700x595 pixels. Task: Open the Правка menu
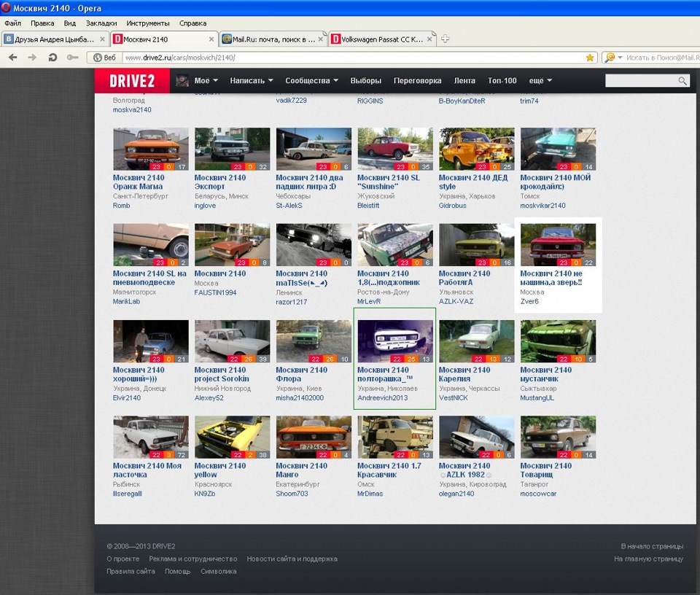[x=42, y=23]
